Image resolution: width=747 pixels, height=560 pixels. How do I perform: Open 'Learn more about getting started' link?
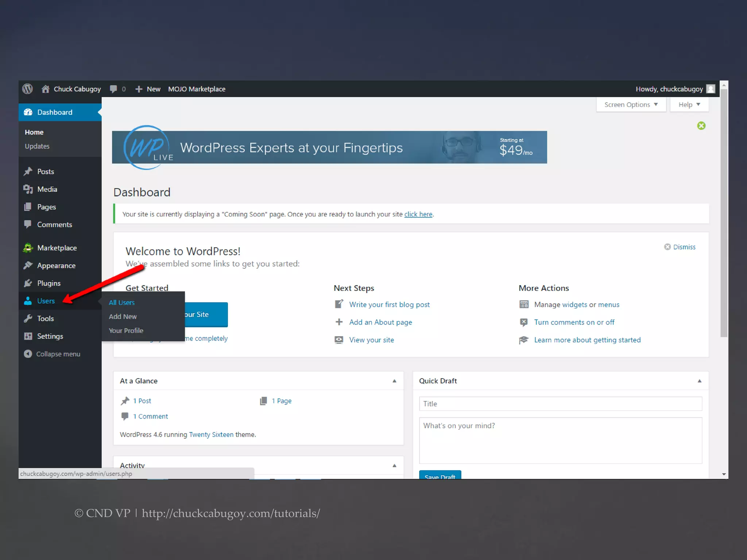(587, 340)
